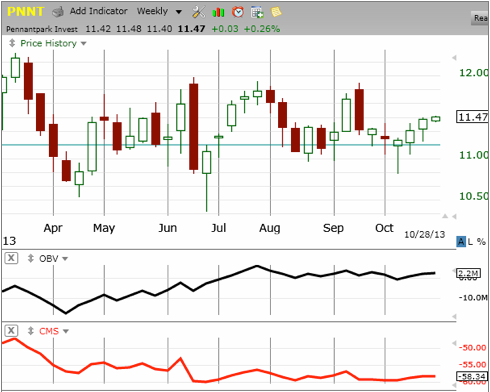Select the A arithmetic scale toggle
The image size is (490, 392).
(461, 242)
